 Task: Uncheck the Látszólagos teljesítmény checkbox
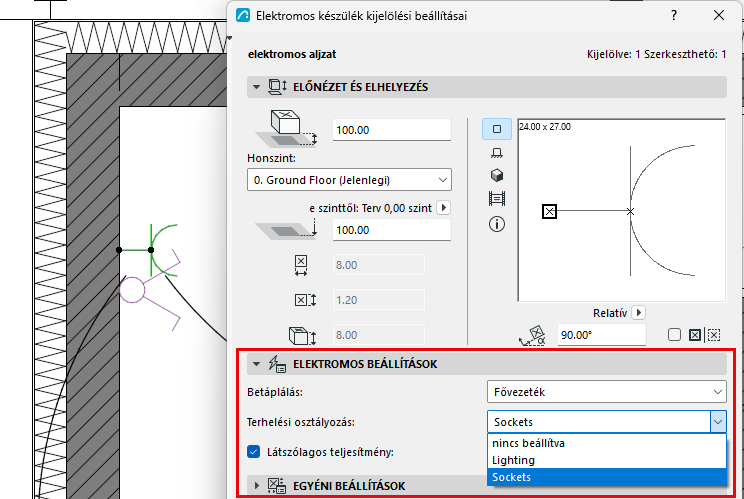254,452
